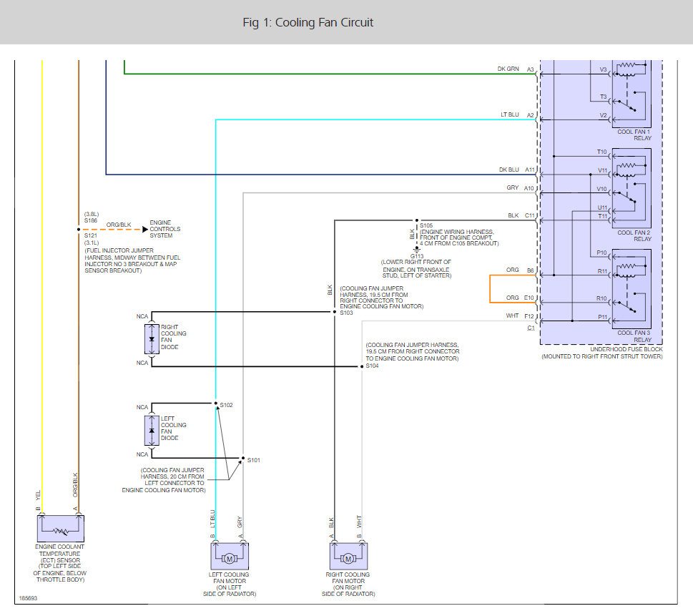The width and height of the screenshot is (693, 616).
Task: Click the Left Cooling Fan Diode label
Action: (173, 428)
